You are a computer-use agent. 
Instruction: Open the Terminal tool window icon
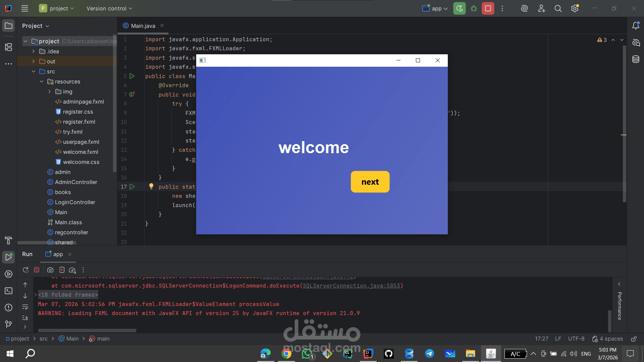(x=8, y=291)
